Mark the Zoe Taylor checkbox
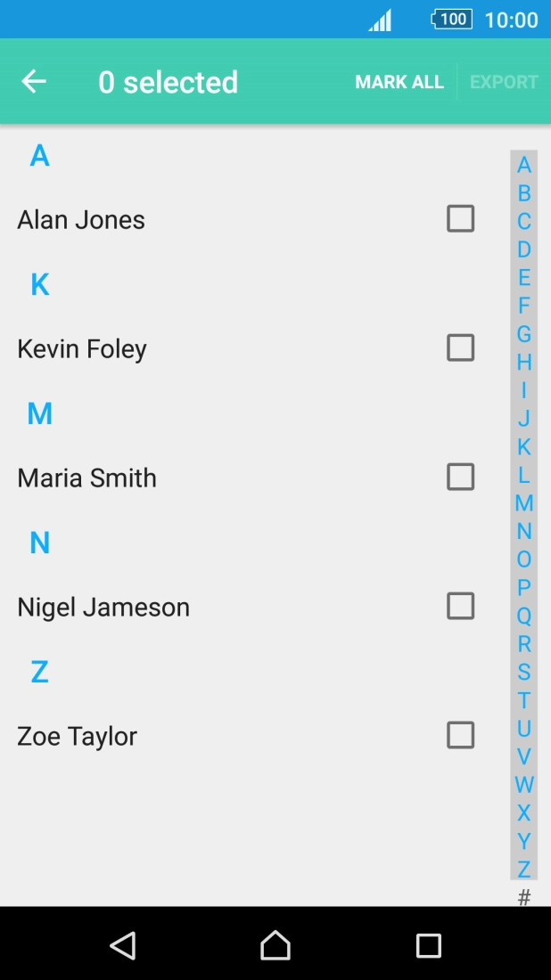The width and height of the screenshot is (551, 980). 460,735
